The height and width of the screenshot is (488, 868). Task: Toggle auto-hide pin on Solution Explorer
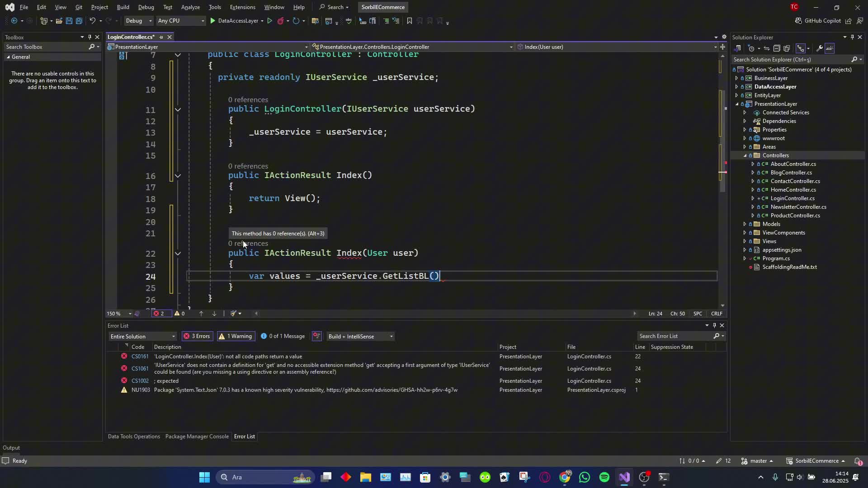point(852,37)
